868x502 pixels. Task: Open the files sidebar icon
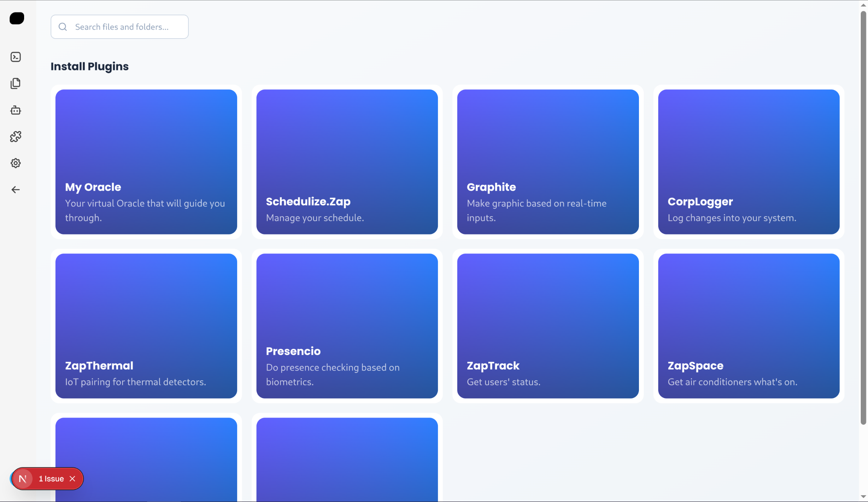[x=16, y=83]
